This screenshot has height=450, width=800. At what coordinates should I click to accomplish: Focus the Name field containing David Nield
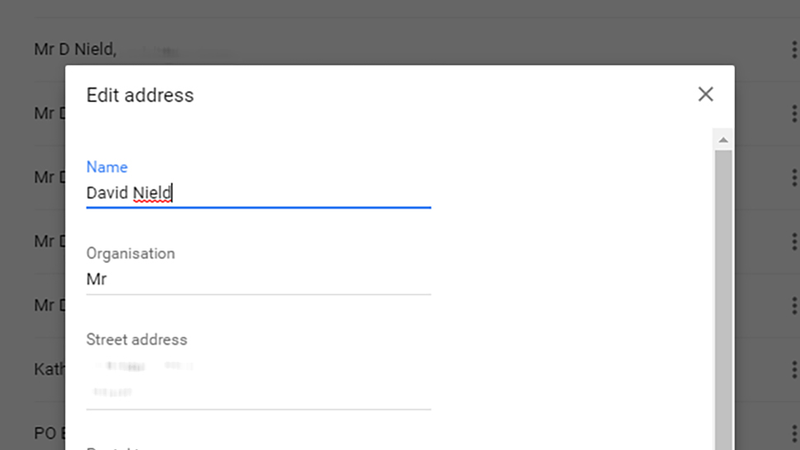[x=259, y=193]
